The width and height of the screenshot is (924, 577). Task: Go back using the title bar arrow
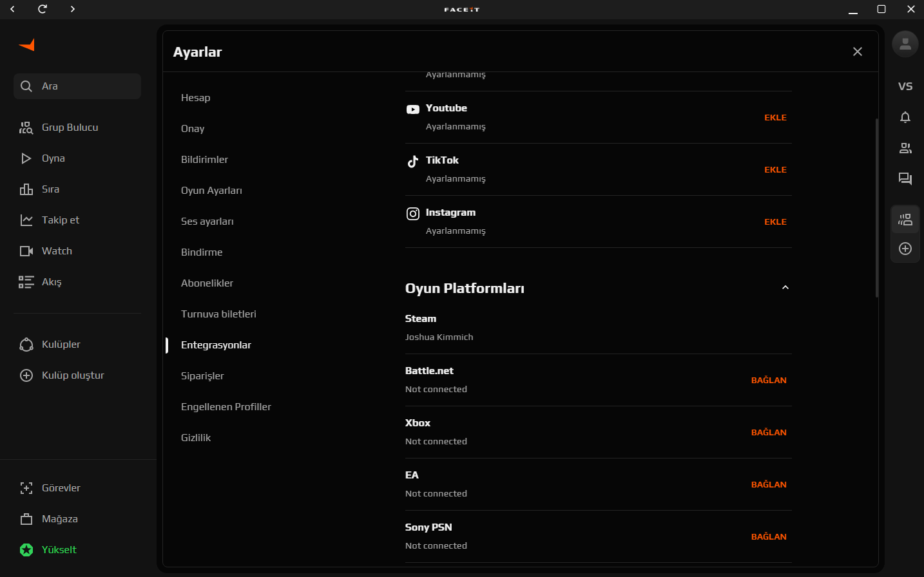(x=13, y=9)
